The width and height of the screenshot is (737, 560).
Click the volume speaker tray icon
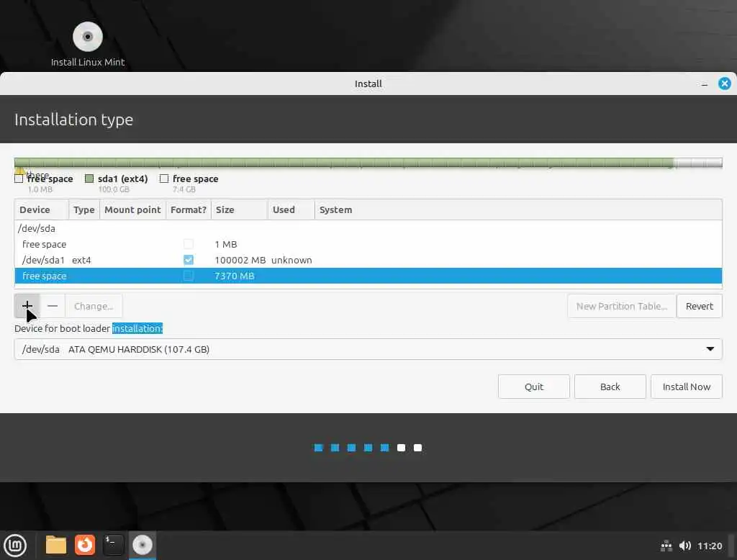(685, 546)
